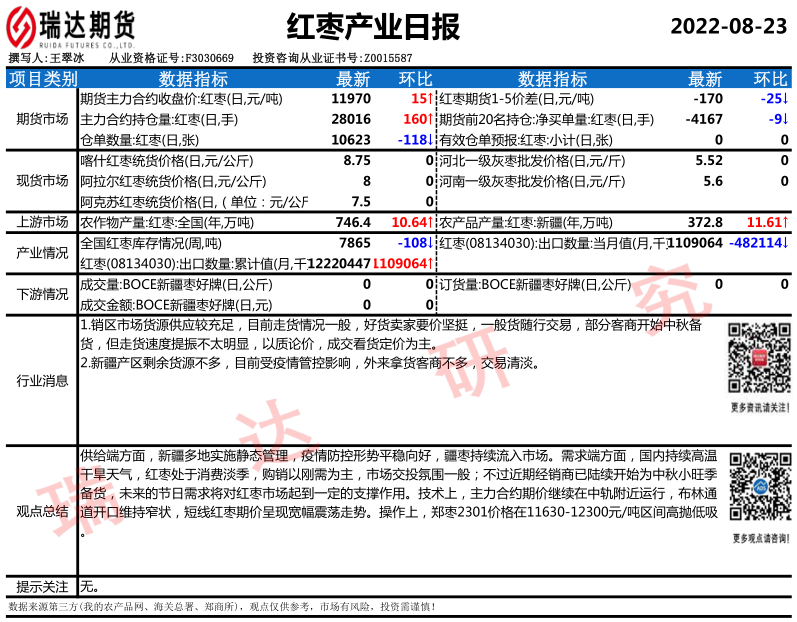Select the 现货市场 category cell
797x622 pixels.
tap(42, 181)
